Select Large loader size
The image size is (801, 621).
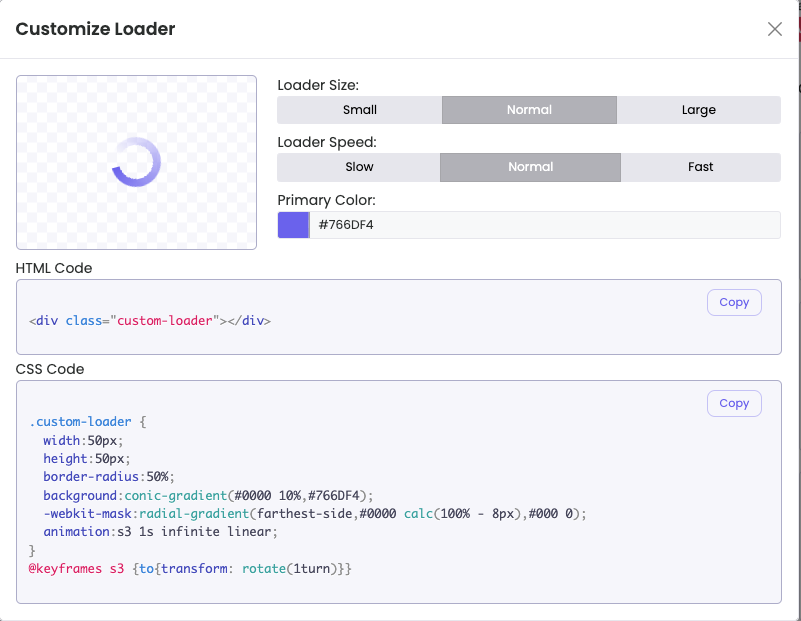tap(698, 110)
